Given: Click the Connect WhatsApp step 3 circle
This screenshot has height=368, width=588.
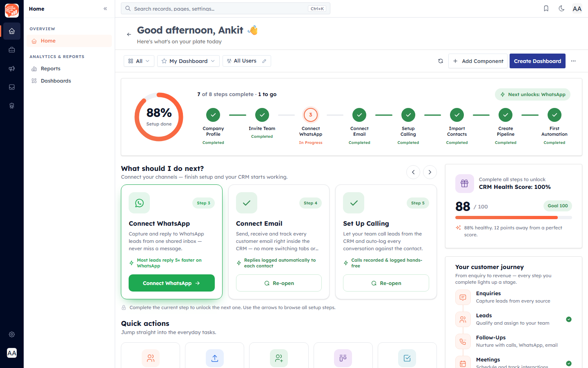Looking at the screenshot, I should pos(311,115).
